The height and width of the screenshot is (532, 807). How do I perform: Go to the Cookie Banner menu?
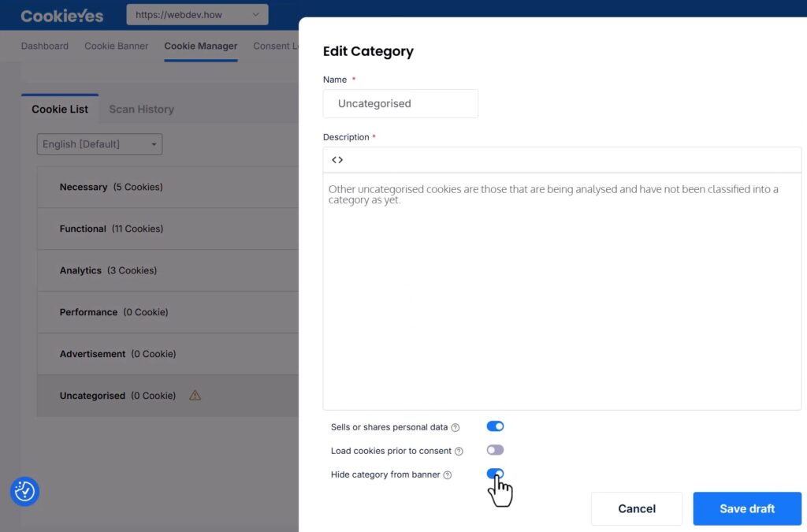point(116,46)
